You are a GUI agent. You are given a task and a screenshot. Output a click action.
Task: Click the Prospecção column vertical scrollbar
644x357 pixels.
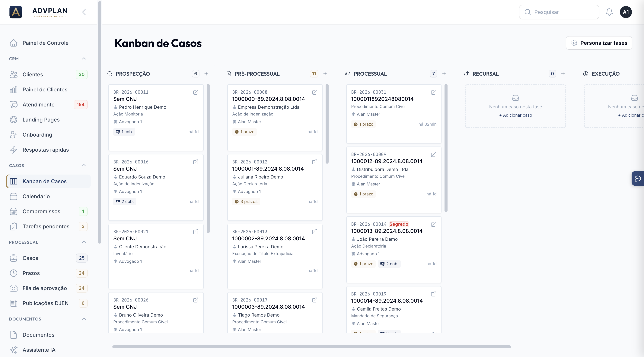(x=208, y=159)
